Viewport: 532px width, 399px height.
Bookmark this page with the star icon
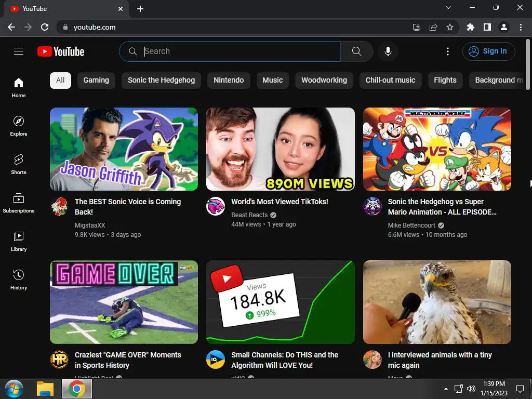(x=450, y=27)
